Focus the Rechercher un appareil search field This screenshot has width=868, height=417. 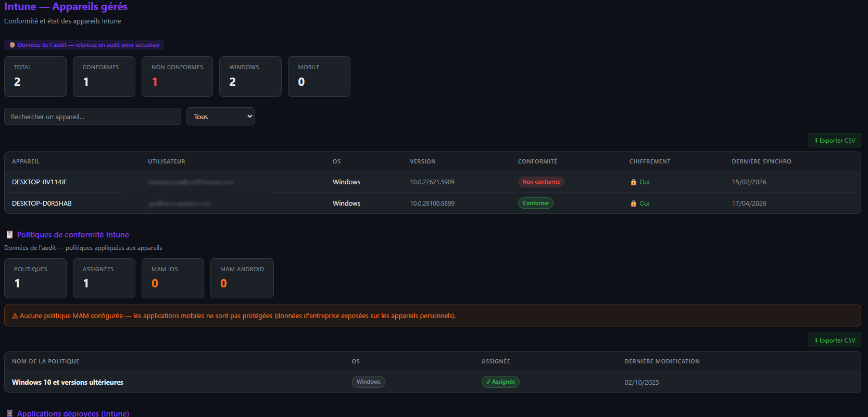coord(93,117)
